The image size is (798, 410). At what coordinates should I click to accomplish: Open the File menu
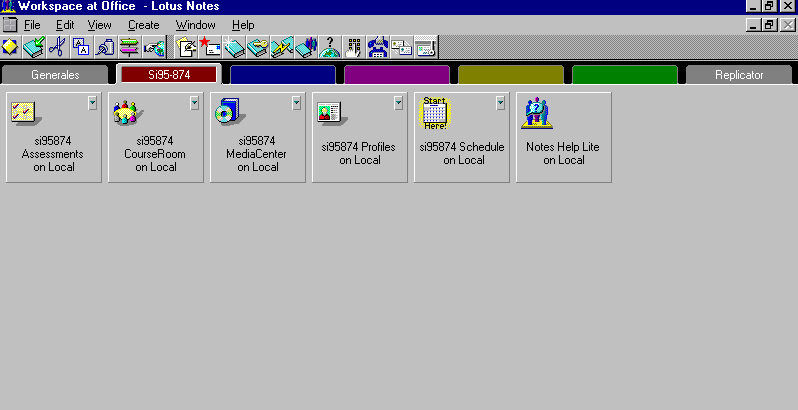tap(32, 25)
